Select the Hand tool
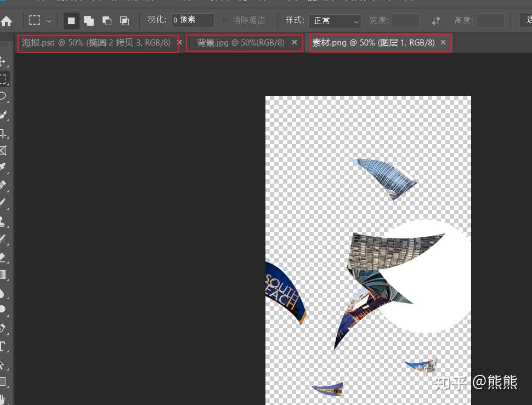 (x=3, y=399)
